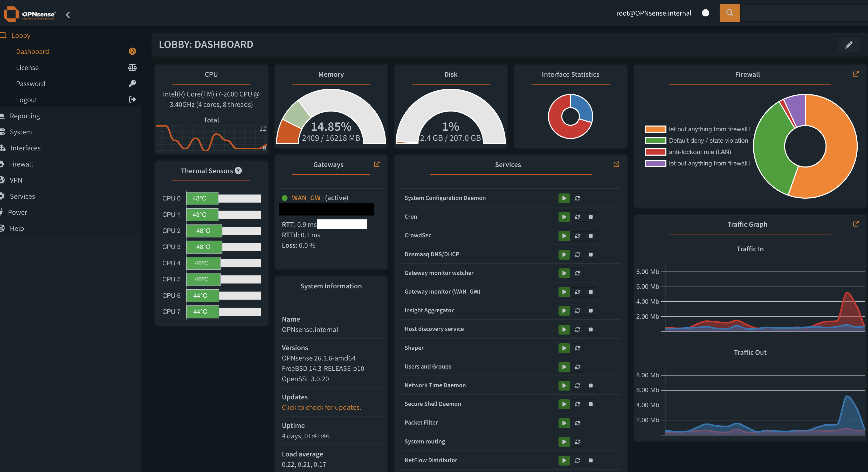
Task: Stop the Cron service
Action: click(590, 217)
